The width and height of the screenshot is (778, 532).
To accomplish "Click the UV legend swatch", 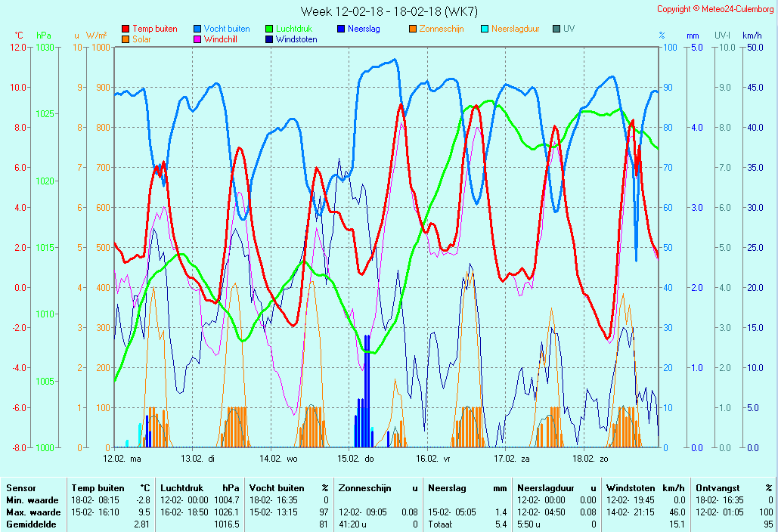I will coord(556,29).
